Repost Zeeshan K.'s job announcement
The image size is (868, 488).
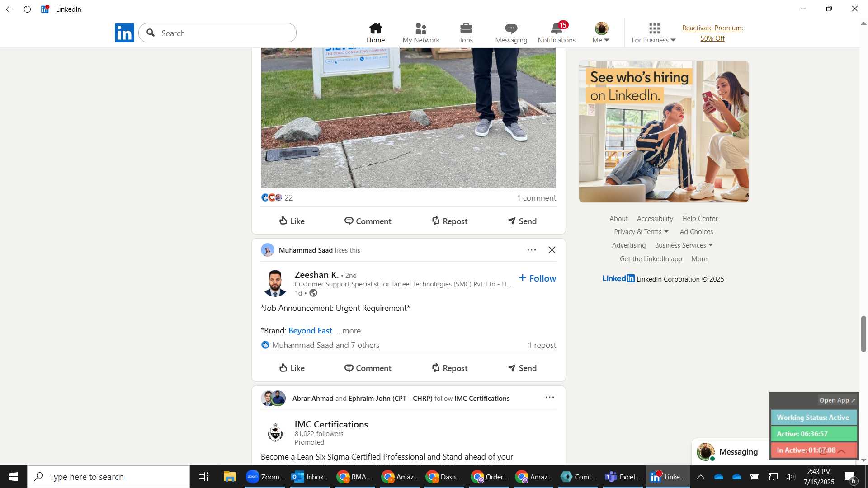(x=449, y=368)
